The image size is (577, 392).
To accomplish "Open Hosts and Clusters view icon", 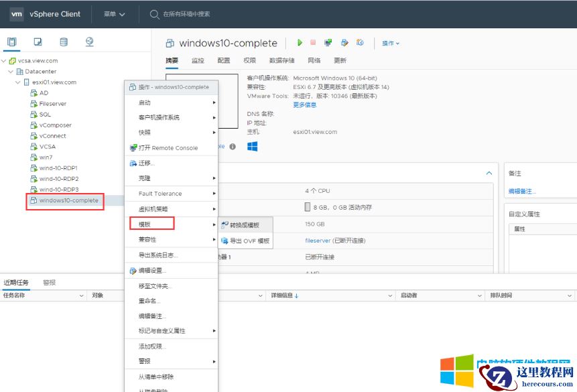I will pos(12,42).
